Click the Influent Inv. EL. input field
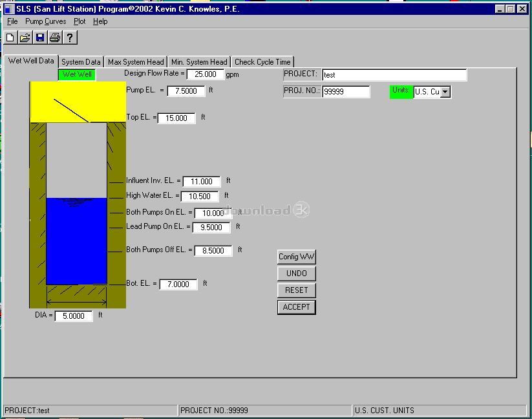532x419 pixels. click(x=202, y=182)
